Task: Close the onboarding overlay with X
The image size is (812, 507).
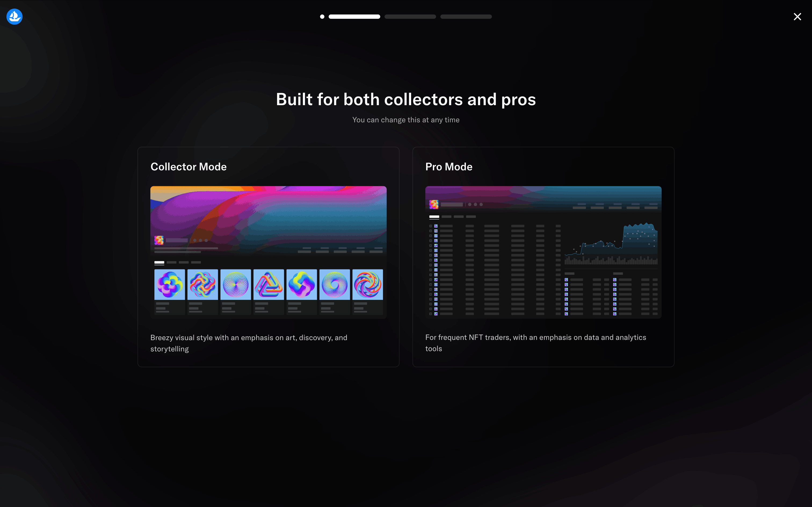Action: [x=797, y=16]
